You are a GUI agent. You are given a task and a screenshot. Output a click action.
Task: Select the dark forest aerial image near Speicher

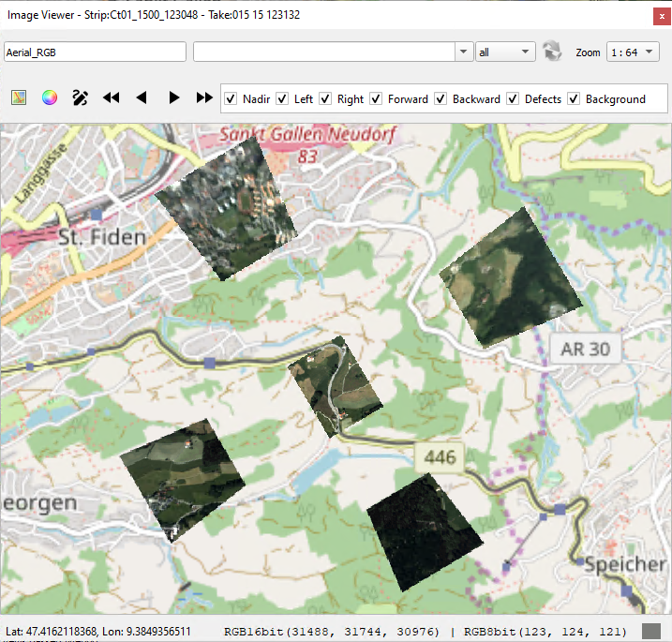click(x=424, y=532)
